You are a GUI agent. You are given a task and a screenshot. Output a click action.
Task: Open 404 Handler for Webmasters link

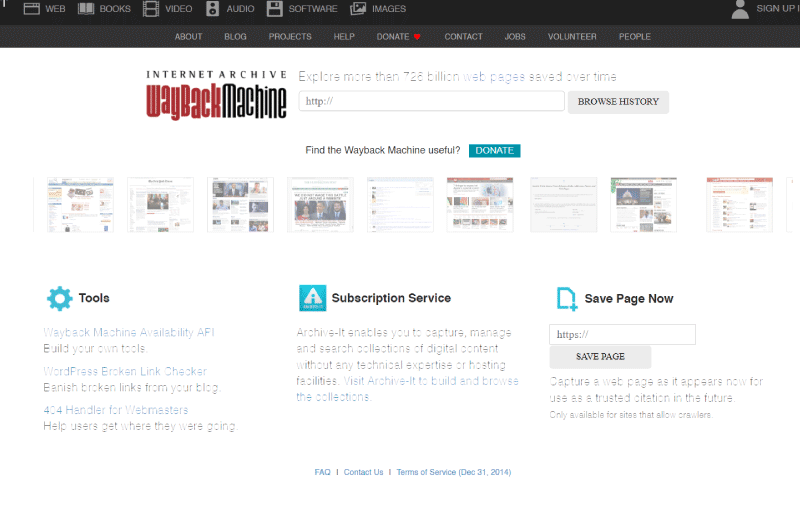(116, 410)
